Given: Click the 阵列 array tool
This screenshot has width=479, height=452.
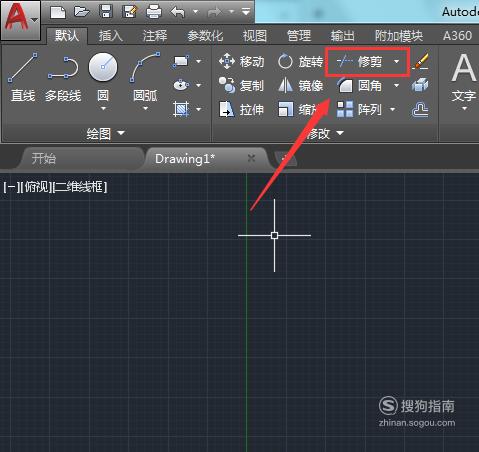Looking at the screenshot, I should pyautogui.click(x=359, y=109).
